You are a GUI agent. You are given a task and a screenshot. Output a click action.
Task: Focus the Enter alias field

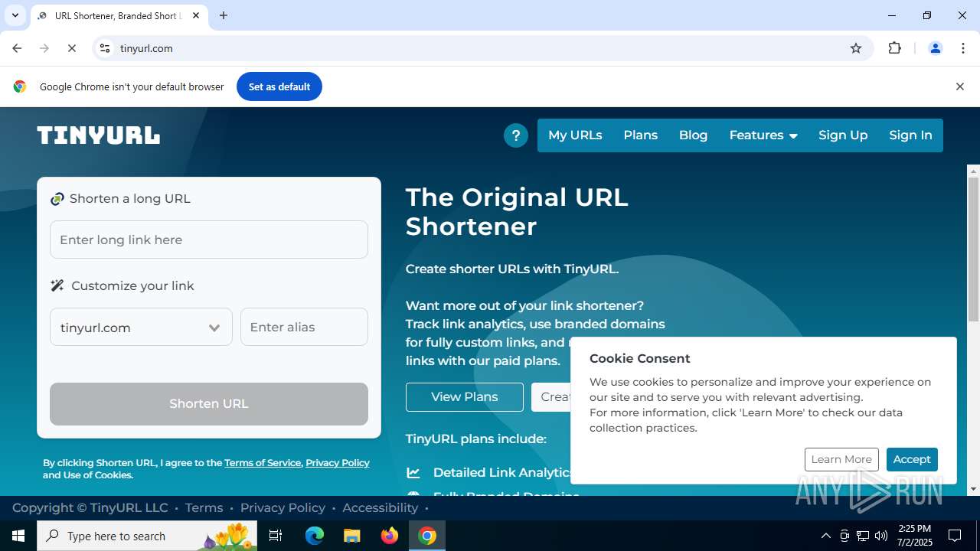point(304,327)
